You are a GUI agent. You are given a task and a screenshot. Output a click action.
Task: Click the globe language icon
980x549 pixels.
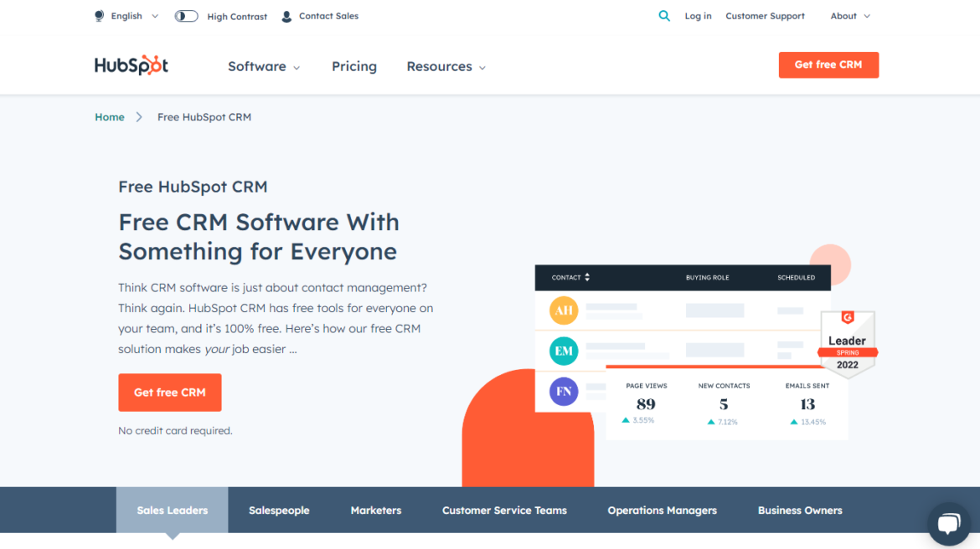99,16
